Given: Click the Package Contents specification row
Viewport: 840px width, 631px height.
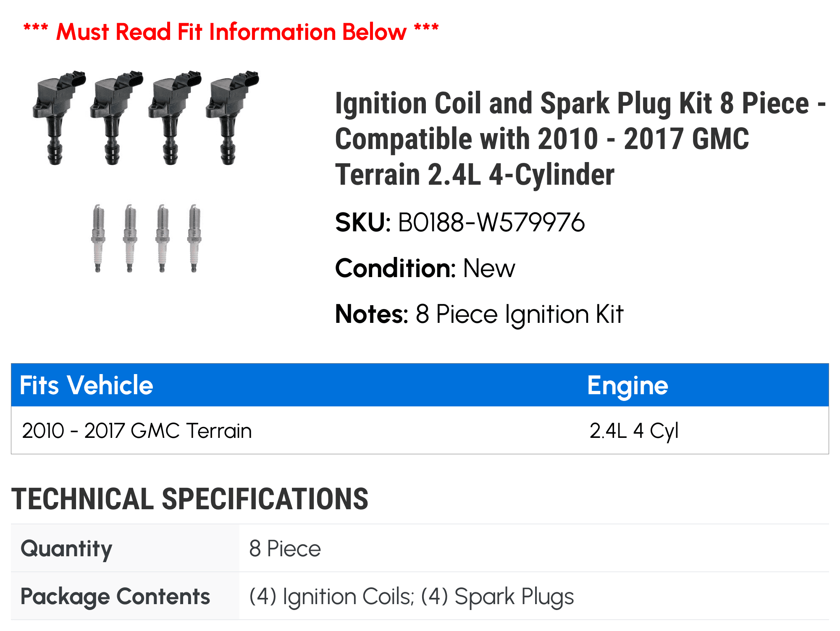Looking at the screenshot, I should pyautogui.click(x=420, y=596).
